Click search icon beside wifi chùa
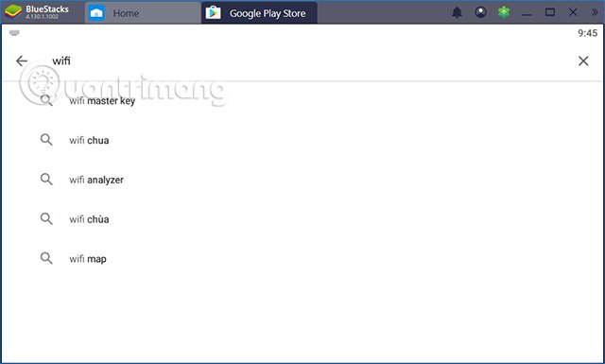The width and height of the screenshot is (605, 364). point(46,218)
